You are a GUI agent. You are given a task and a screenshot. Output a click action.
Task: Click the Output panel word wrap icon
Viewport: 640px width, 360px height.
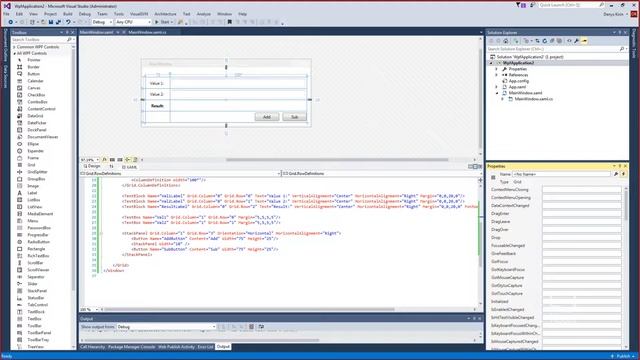(x=261, y=327)
